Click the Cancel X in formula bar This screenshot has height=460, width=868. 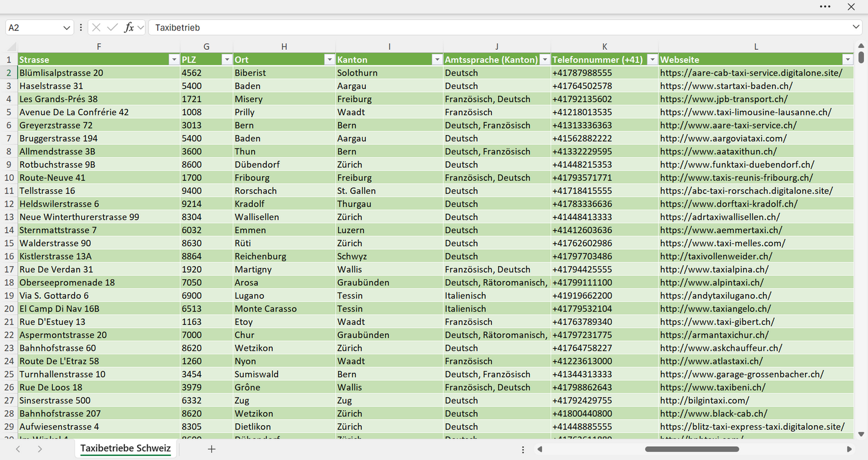(x=96, y=28)
